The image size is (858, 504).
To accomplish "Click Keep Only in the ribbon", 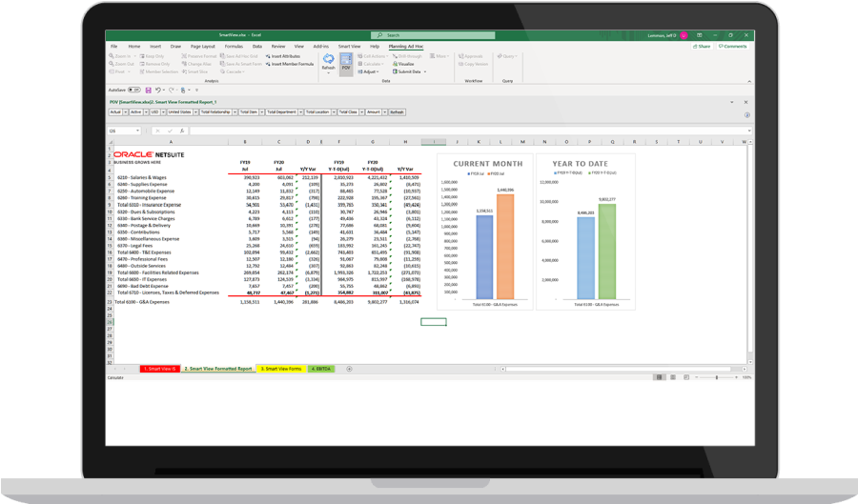I will 152,56.
